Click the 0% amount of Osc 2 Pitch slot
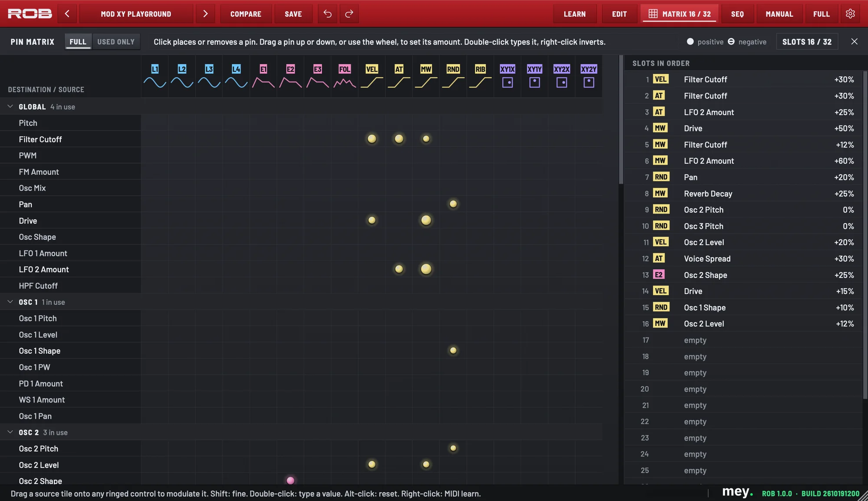The image size is (868, 501). (x=848, y=210)
